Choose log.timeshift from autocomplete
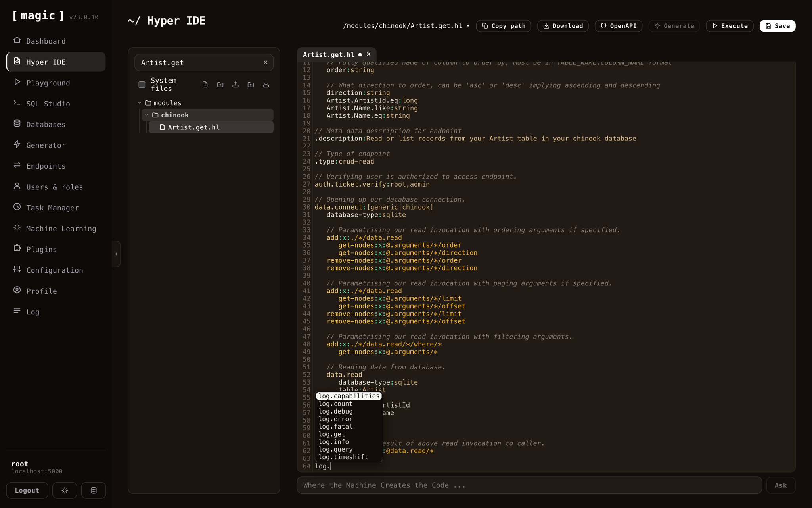This screenshot has height=508, width=812. 349,457
